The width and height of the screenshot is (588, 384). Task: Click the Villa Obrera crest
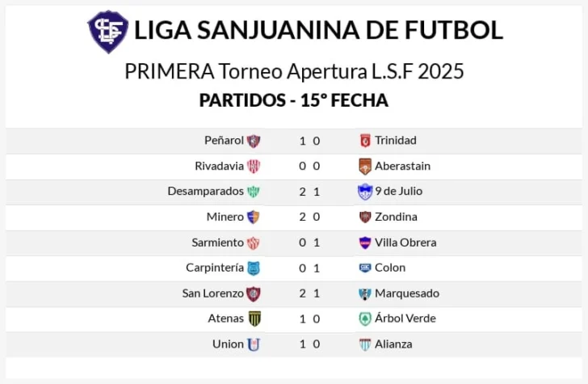365,243
